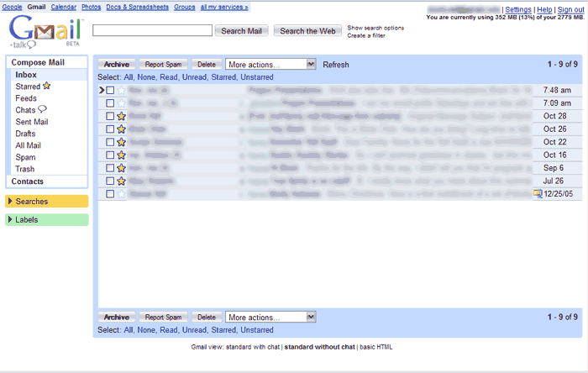588x373 pixels.
Task: Open the Settings link
Action: tap(518, 10)
